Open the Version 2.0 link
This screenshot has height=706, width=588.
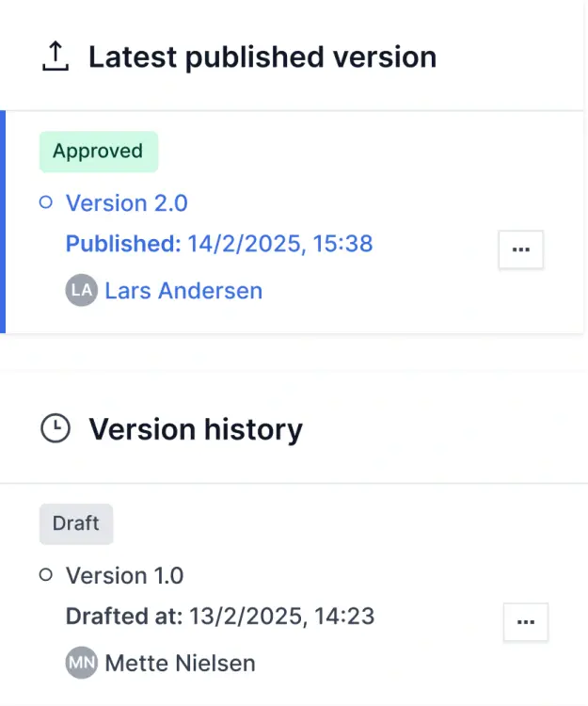(126, 203)
